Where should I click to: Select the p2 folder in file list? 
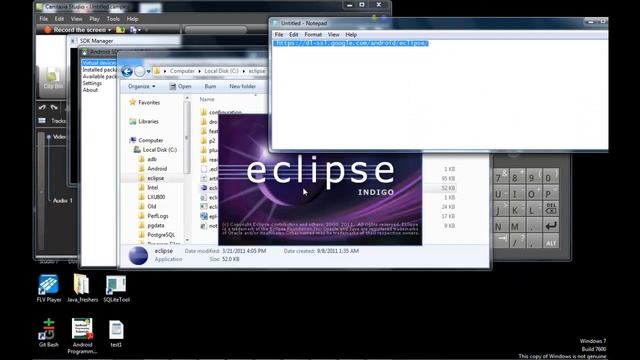click(x=208, y=140)
